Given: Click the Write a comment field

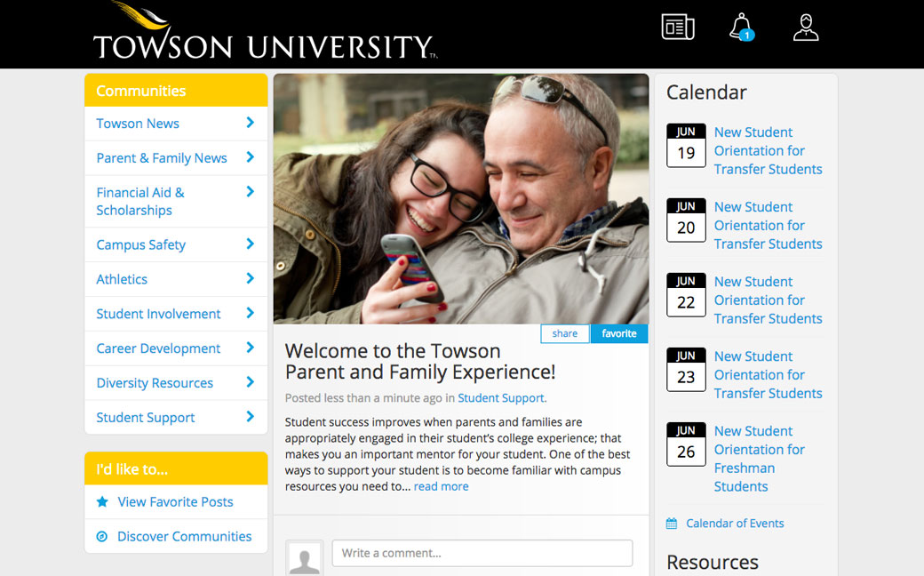Looking at the screenshot, I should click(x=482, y=553).
